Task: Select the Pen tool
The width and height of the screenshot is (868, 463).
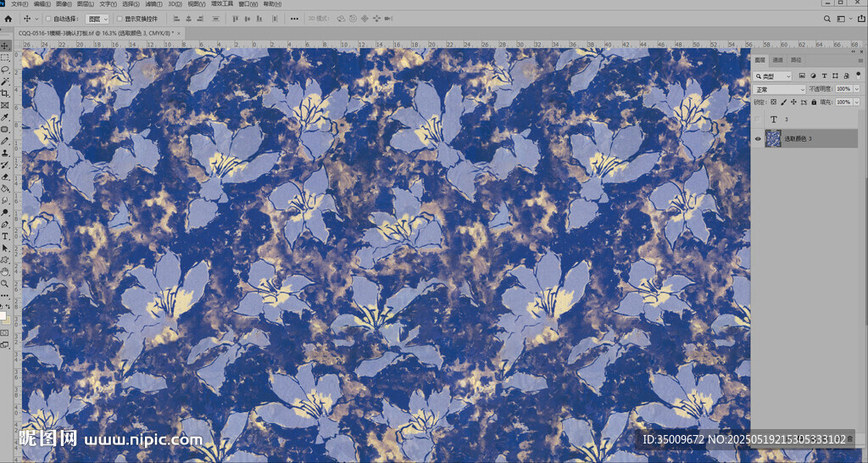Action: (5, 225)
